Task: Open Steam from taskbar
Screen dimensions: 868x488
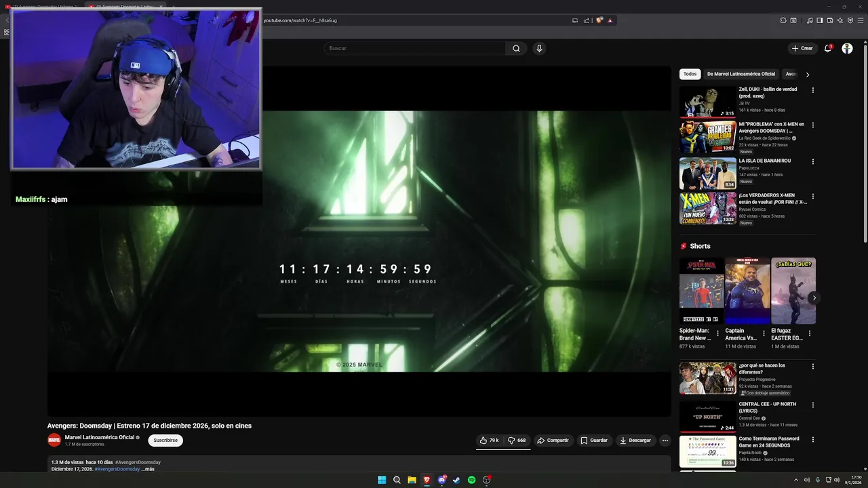Action: click(x=456, y=480)
